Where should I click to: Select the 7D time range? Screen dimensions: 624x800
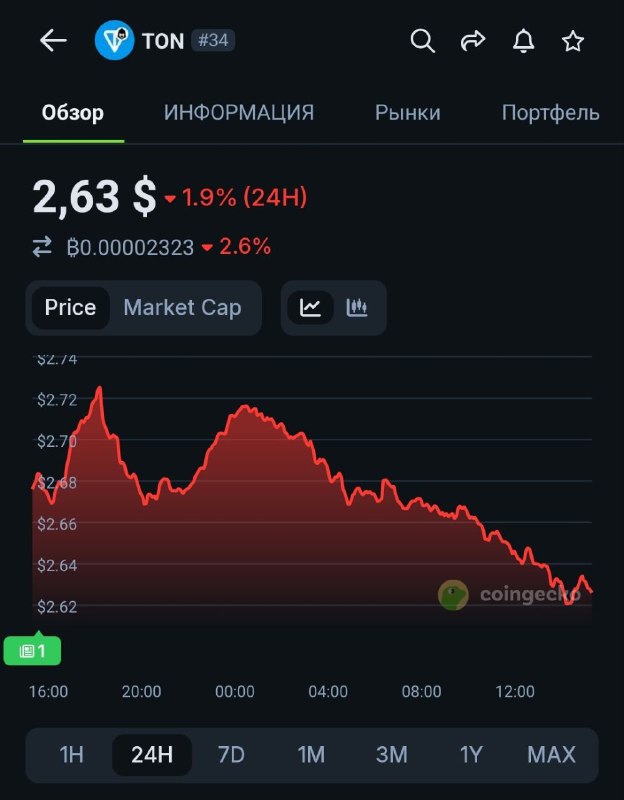tap(231, 754)
